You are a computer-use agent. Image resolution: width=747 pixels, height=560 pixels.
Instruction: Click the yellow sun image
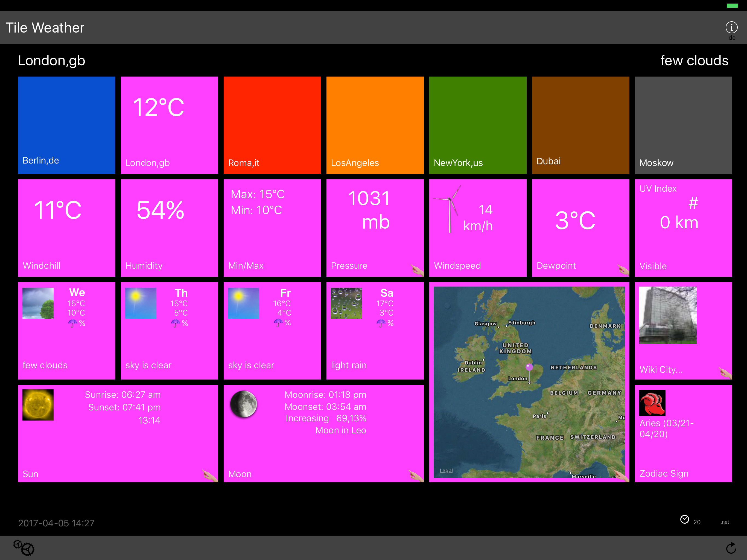(x=38, y=405)
